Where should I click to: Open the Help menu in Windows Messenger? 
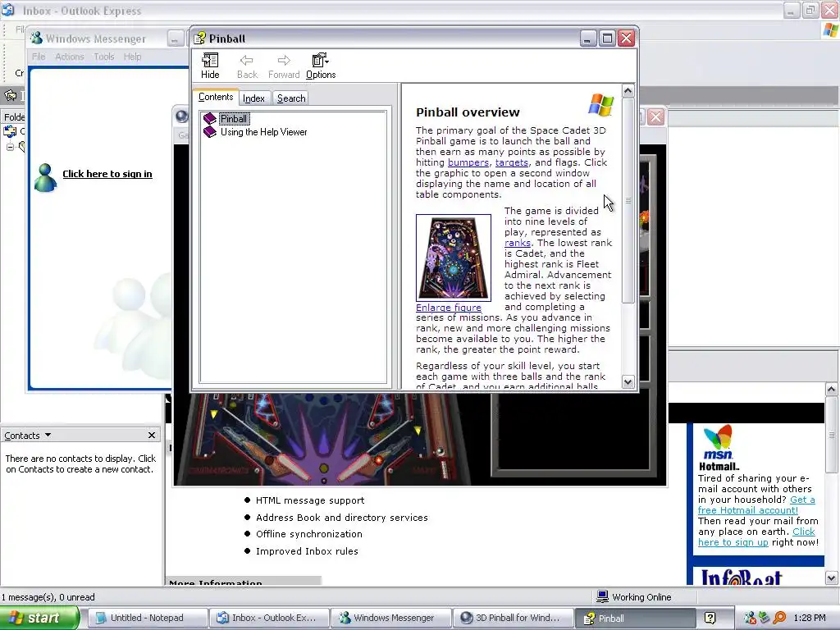pos(132,57)
